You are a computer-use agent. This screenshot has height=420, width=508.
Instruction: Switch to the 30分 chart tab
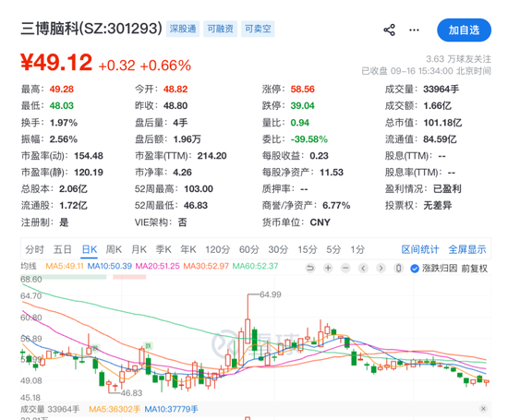click(x=278, y=249)
